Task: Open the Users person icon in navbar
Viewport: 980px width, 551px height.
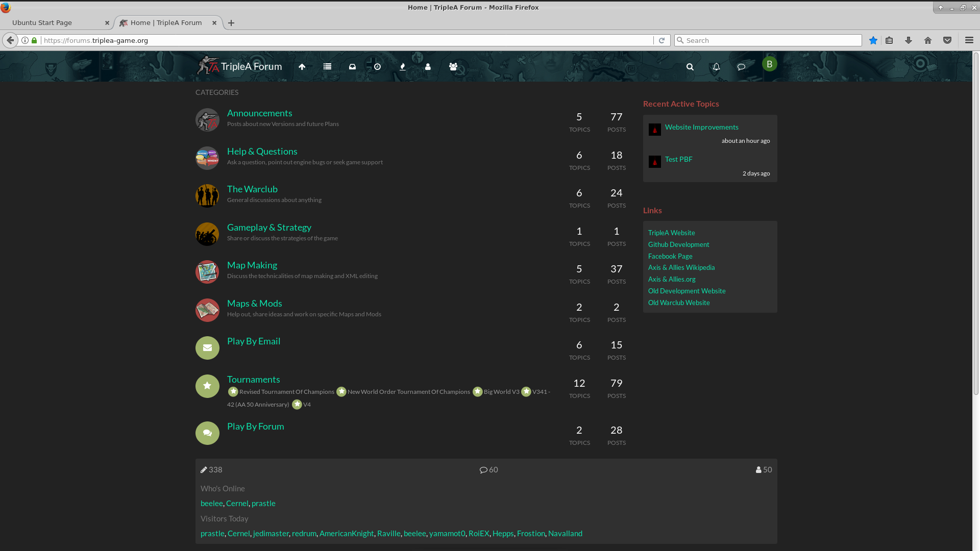Action: point(428,67)
